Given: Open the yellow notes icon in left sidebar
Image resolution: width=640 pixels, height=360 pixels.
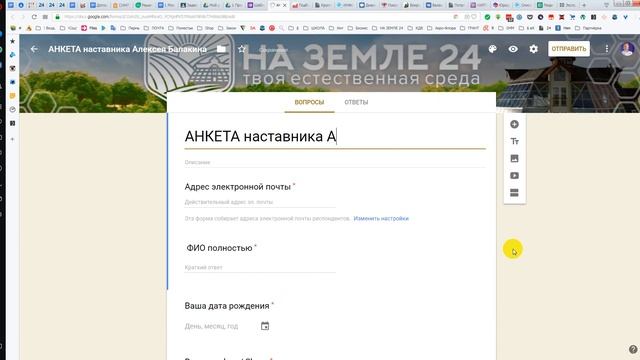Looking at the screenshot, I should point(12,96).
